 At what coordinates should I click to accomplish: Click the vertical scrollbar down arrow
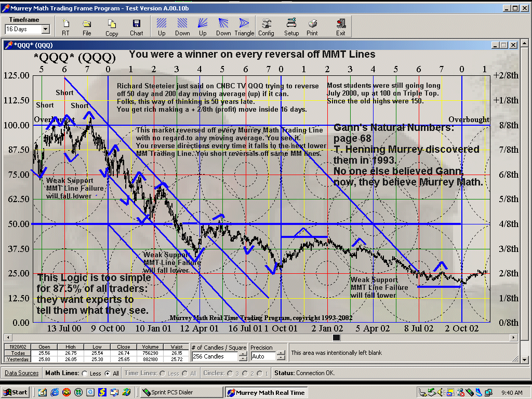(x=525, y=360)
